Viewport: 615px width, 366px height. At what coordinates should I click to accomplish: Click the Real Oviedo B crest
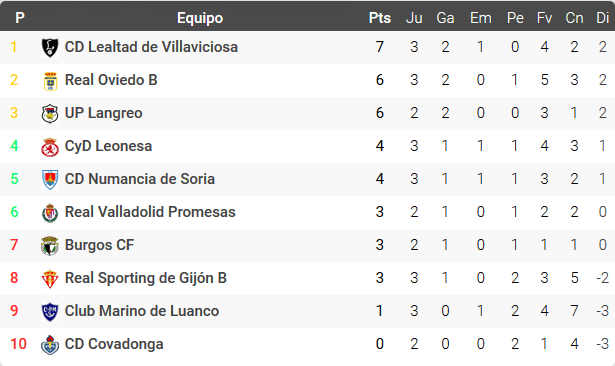tap(50, 81)
